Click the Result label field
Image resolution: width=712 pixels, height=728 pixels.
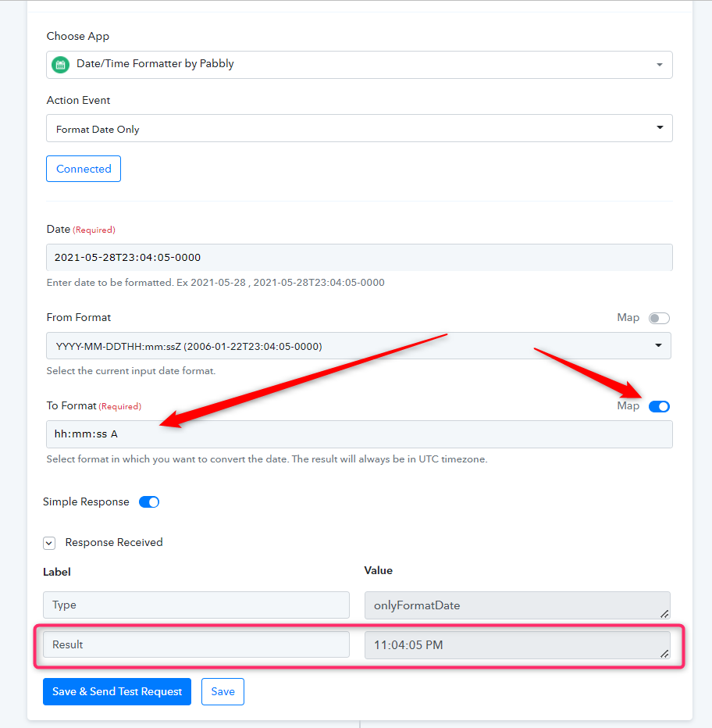[196, 644]
